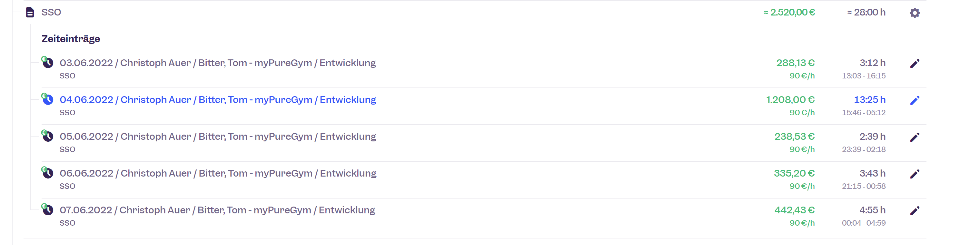980x245 pixels.
Task: Click the billable clock icon for 03.06.2022
Action: [x=47, y=63]
